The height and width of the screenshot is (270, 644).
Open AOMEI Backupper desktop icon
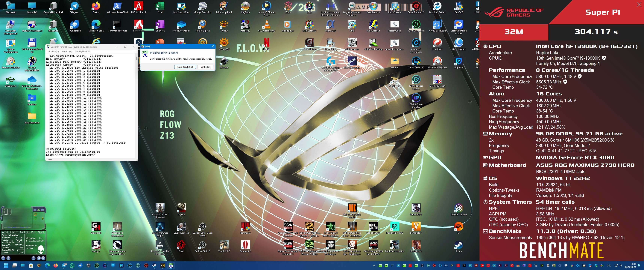(x=437, y=26)
